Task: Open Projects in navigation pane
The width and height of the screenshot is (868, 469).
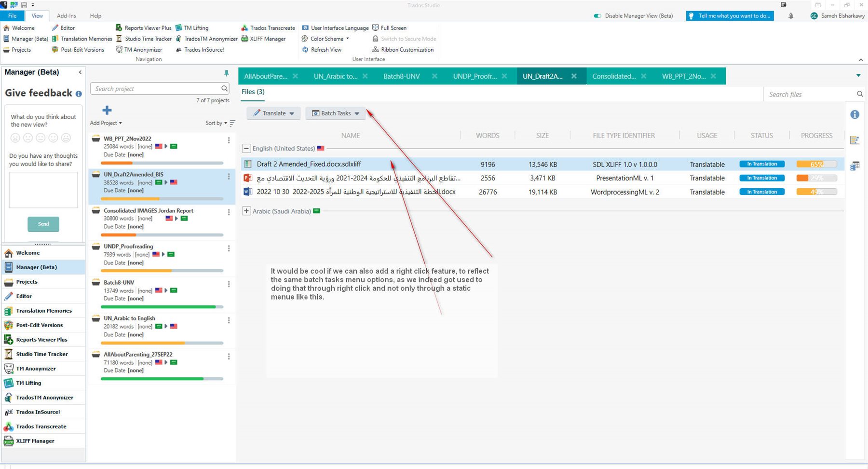Action: coord(43,282)
